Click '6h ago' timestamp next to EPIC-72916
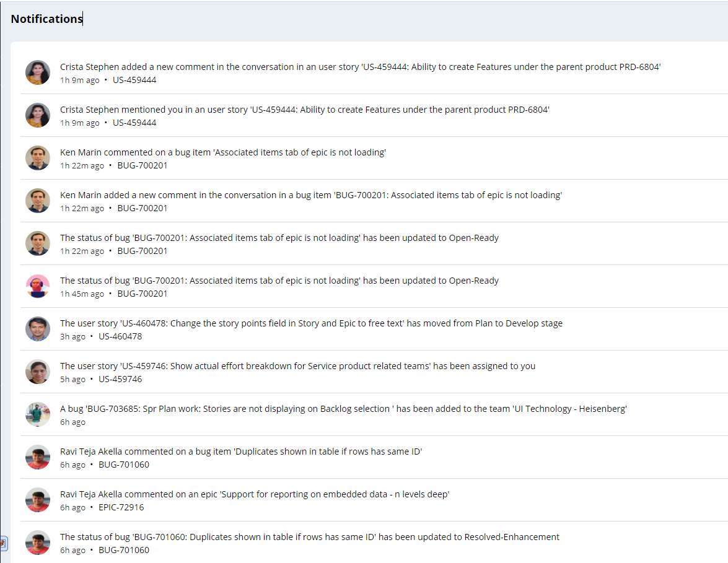Image resolution: width=728 pixels, height=563 pixels. (72, 507)
